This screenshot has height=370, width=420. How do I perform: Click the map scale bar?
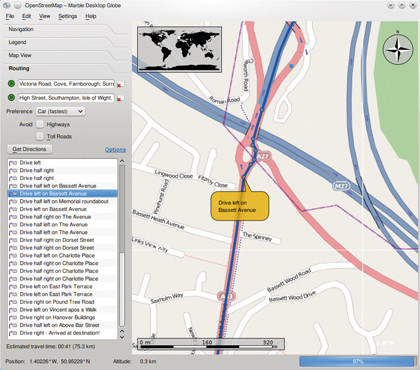[211, 344]
